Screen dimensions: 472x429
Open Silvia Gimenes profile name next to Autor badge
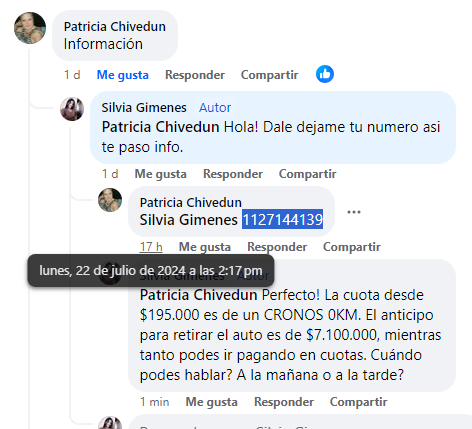click(144, 108)
